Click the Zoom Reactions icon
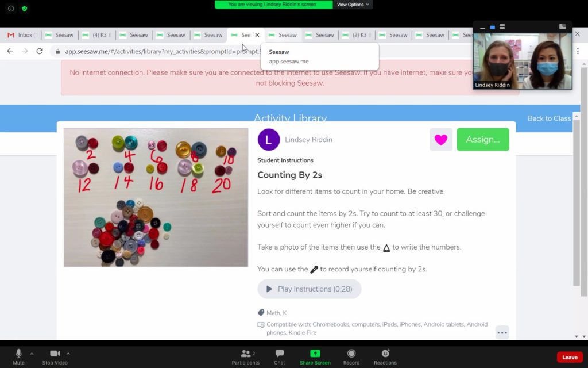The width and height of the screenshot is (588, 368). (x=385, y=357)
